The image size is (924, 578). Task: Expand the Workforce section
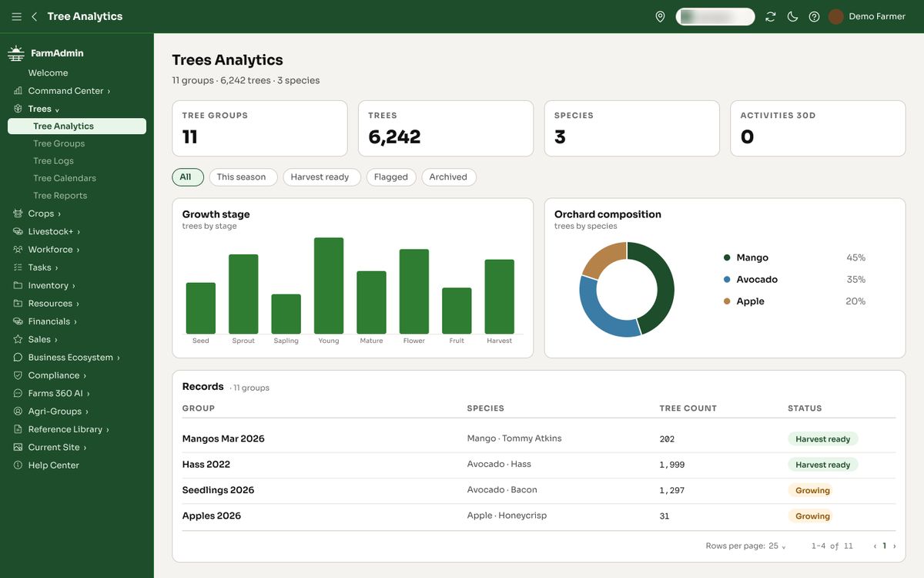pos(78,250)
